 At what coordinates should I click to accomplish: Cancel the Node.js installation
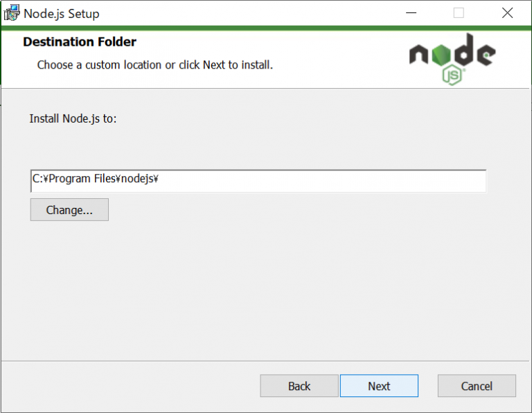pyautogui.click(x=477, y=386)
